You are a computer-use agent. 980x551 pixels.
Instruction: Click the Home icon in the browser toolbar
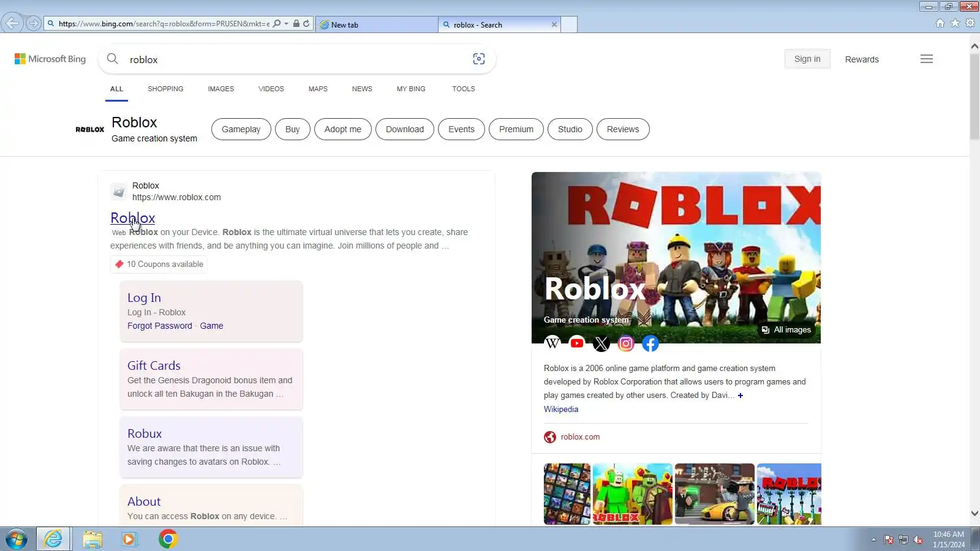pos(940,23)
